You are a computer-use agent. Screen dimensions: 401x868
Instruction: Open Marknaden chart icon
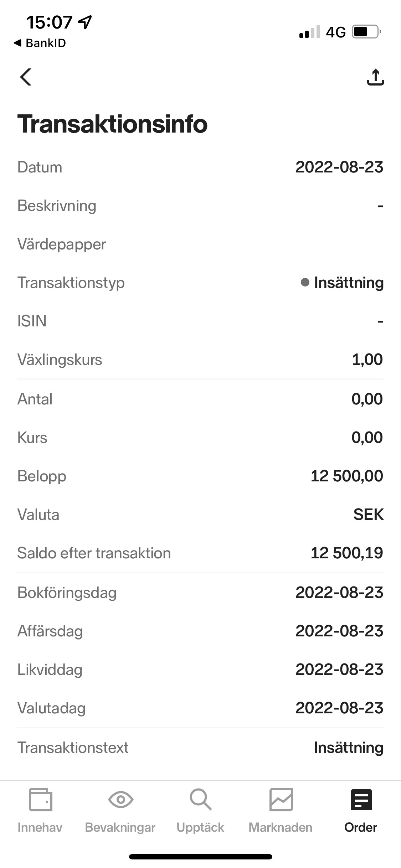(x=281, y=800)
